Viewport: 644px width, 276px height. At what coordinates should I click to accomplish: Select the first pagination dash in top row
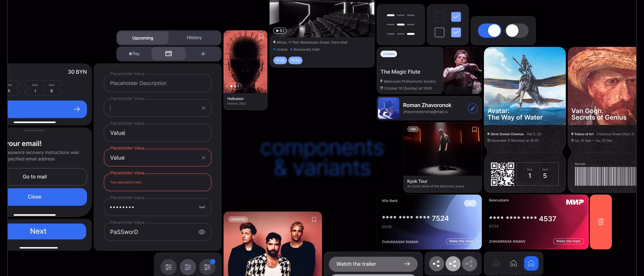[x=391, y=15]
